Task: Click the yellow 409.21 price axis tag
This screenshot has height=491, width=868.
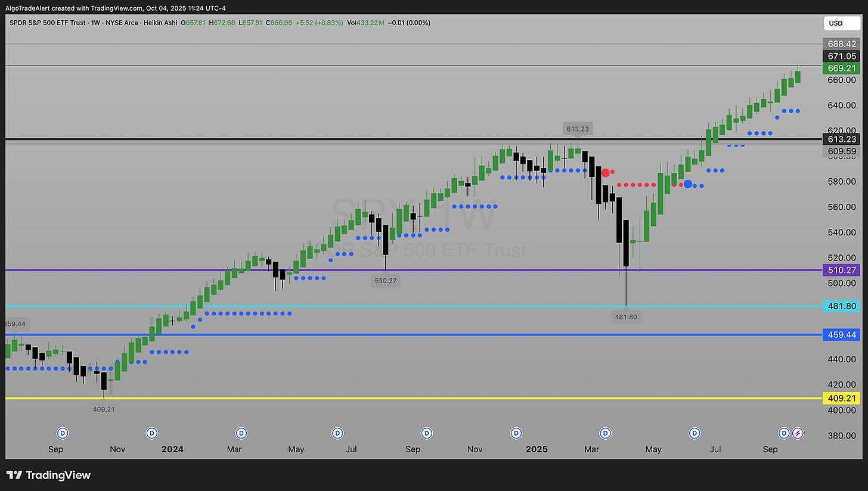Action: point(842,398)
